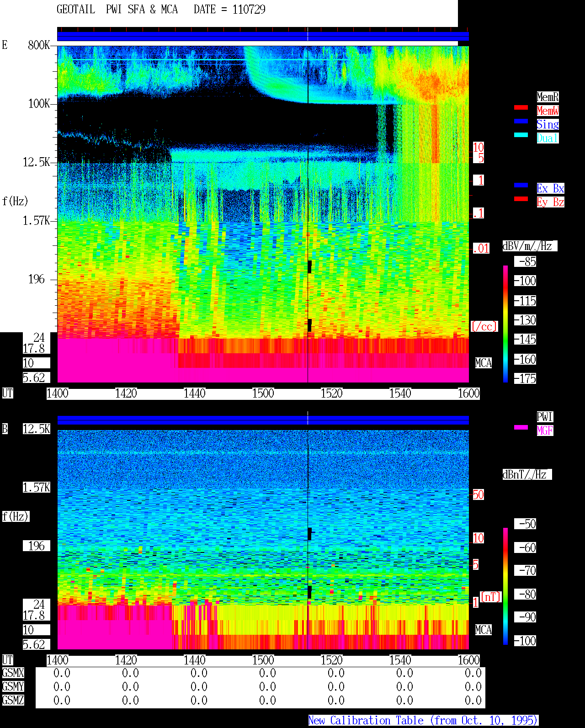Click the B panel f(Hz) axis title
Screen dimensions: 585x728
[16, 516]
